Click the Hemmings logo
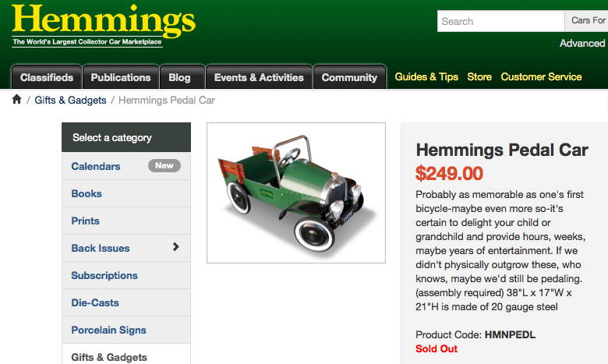 (x=104, y=26)
